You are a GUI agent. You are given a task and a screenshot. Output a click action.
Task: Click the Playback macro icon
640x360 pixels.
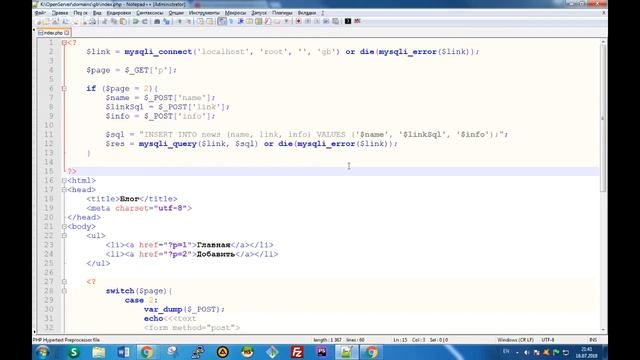click(x=317, y=21)
